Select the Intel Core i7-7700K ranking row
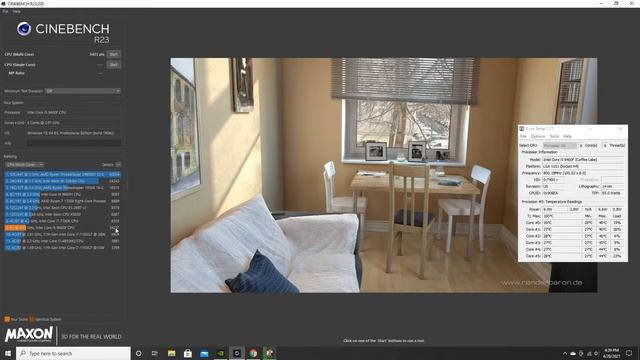This screenshot has height=360, width=640. tap(63, 221)
